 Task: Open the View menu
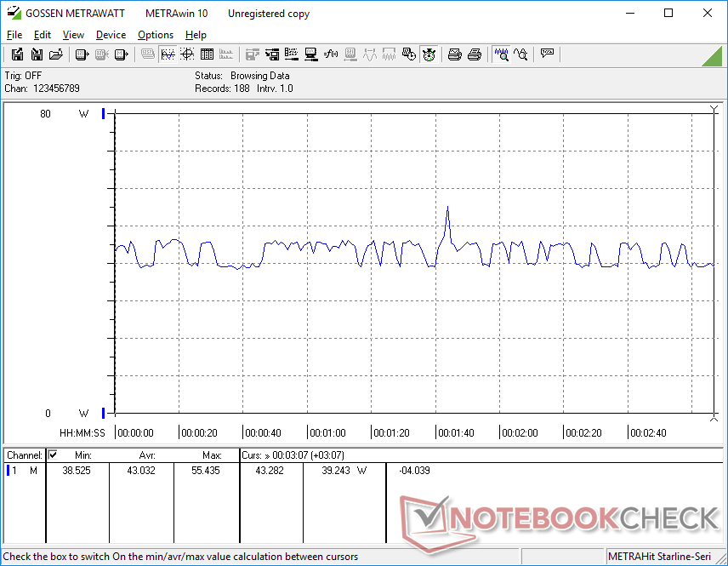(x=73, y=35)
